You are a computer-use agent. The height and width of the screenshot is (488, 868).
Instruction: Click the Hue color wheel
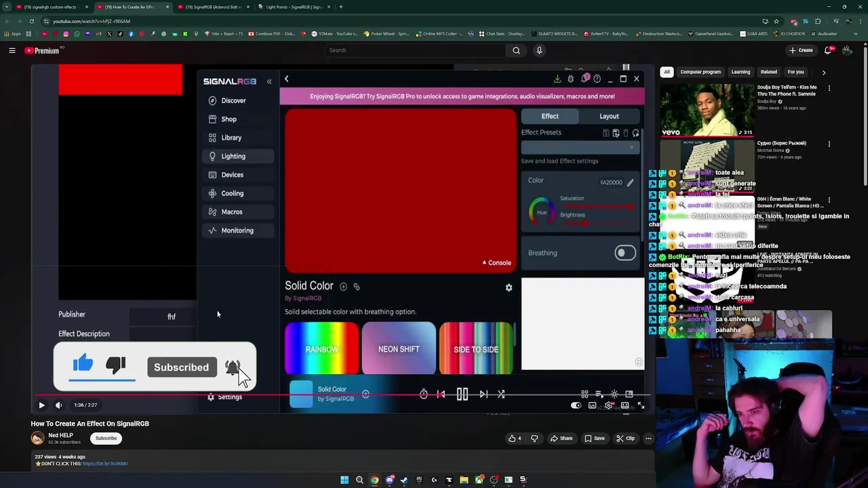tap(541, 212)
